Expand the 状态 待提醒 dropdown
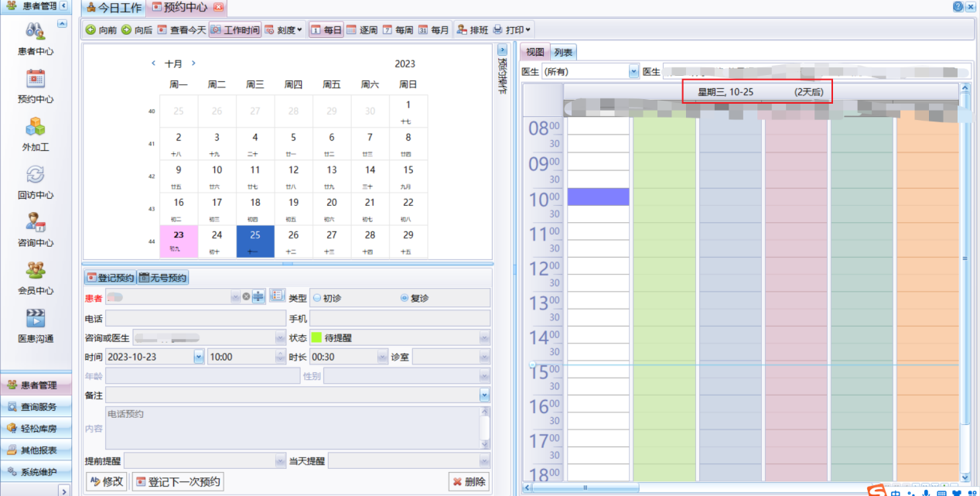 [484, 337]
